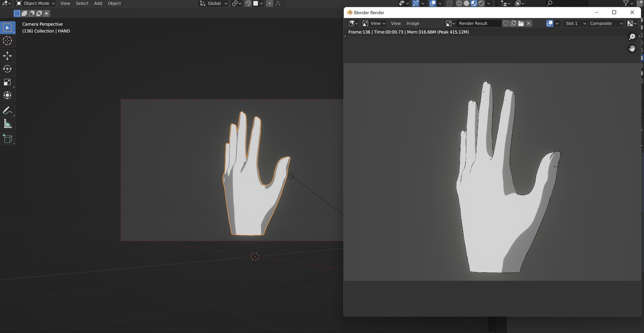Switch to rendered viewport shading
The width and height of the screenshot is (644, 333).
481,3
